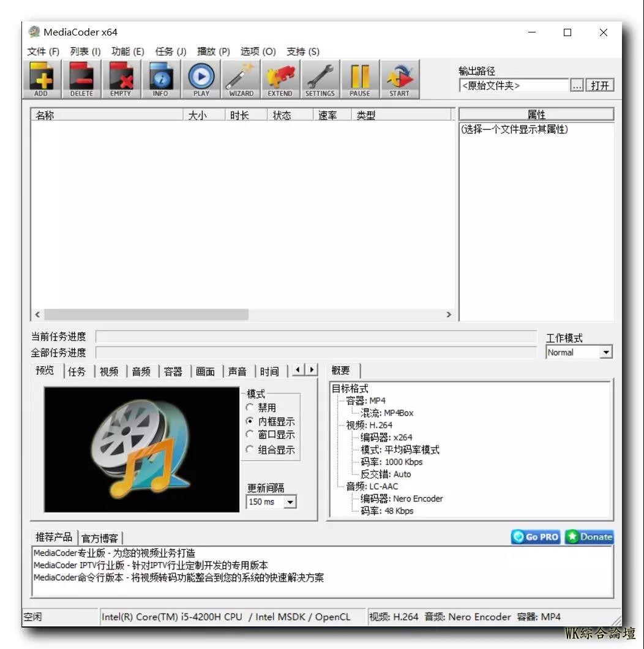
Task: Select the 内框显示 radio option
Action: [250, 421]
